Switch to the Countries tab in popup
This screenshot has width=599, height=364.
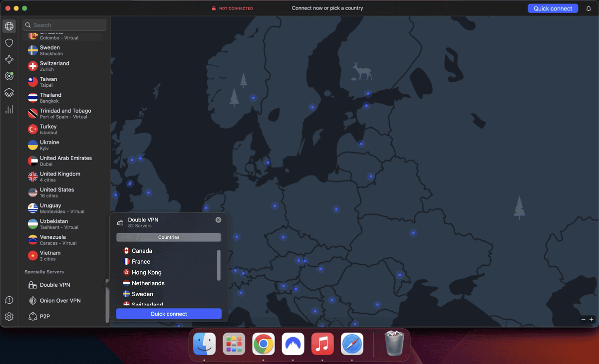pos(169,237)
